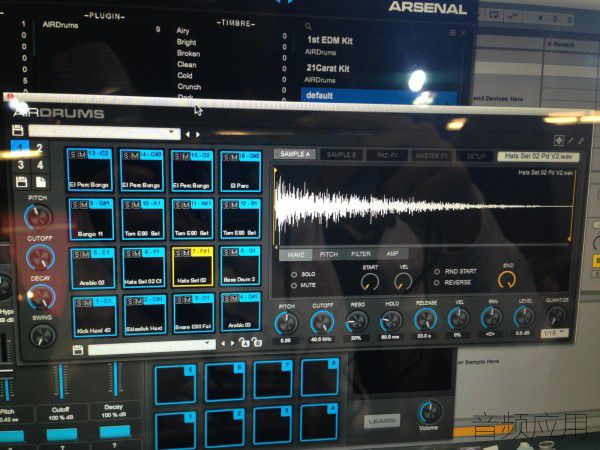Go to next kit preset arrow
Screen dimensions: 600x450
coord(197,134)
